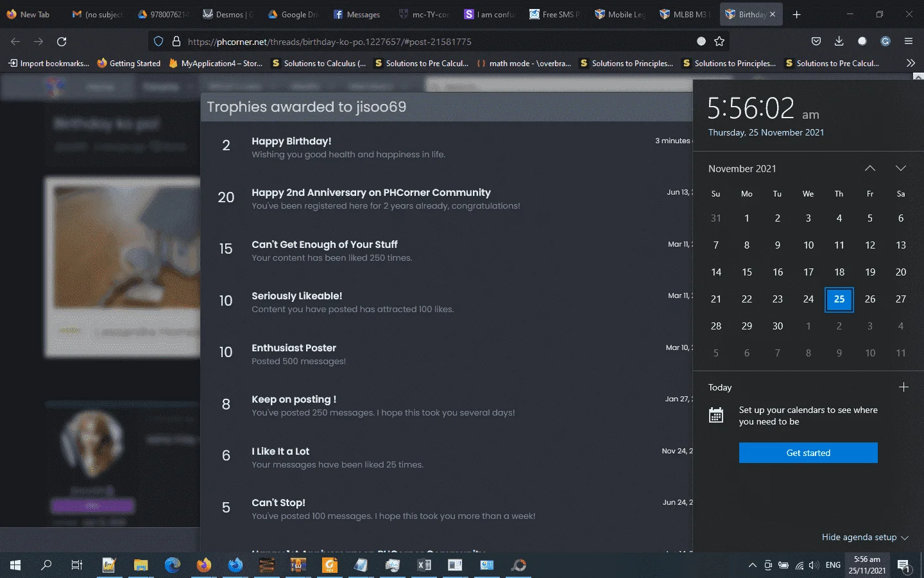The image size is (924, 578).
Task: Switch to the Free SMS tab
Action: pos(556,14)
